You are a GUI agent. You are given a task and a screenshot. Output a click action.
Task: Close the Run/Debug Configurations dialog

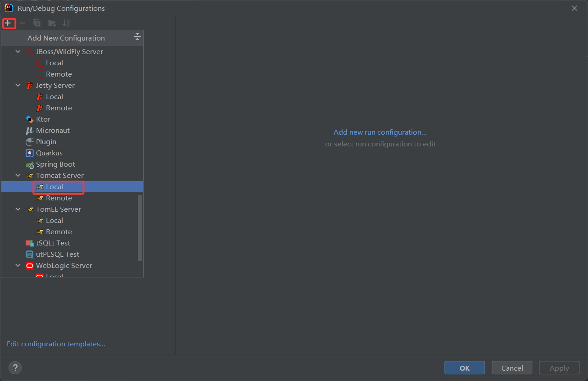tap(574, 8)
